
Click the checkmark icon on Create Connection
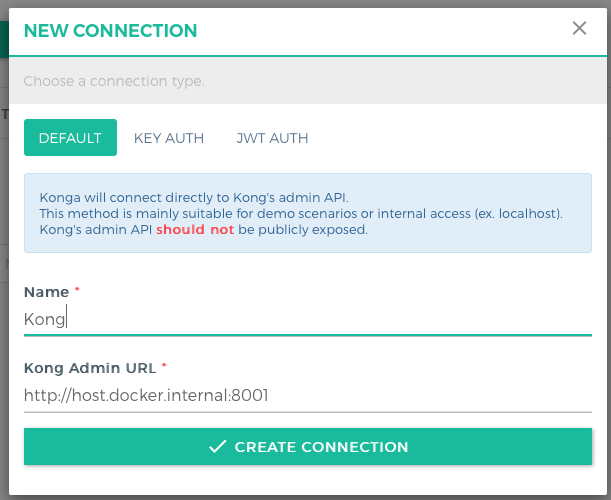(x=218, y=447)
